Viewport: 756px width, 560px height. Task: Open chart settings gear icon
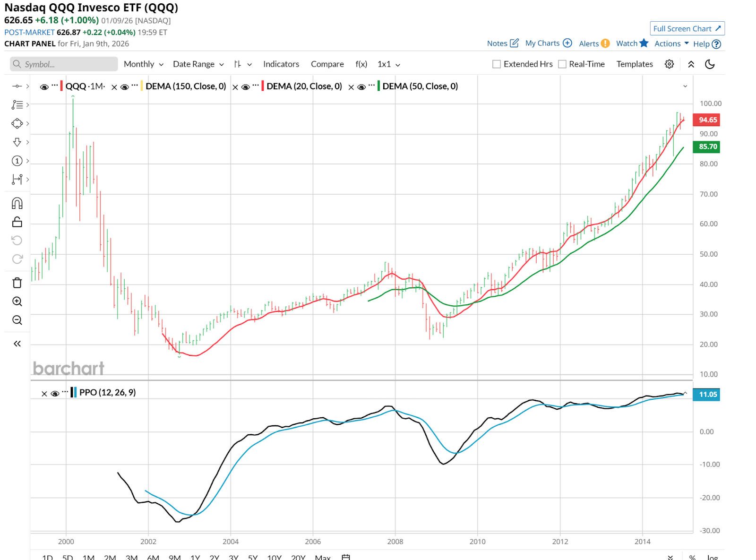pyautogui.click(x=669, y=64)
